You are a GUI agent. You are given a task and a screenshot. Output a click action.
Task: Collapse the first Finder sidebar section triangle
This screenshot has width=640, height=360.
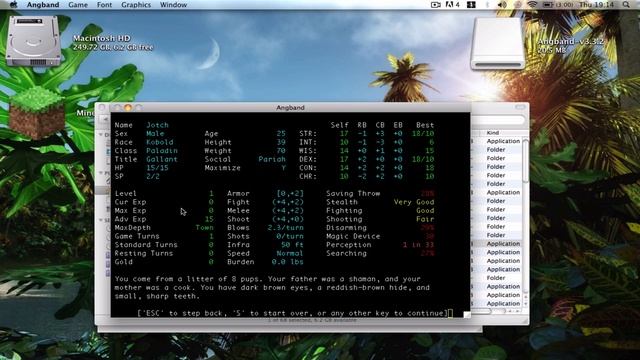coord(101,134)
